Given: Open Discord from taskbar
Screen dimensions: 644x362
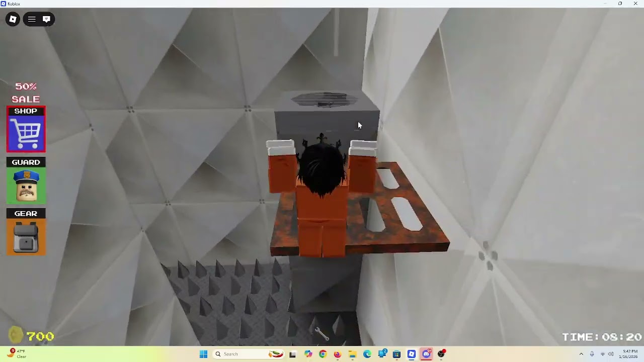Looking at the screenshot, I should coord(427,354).
